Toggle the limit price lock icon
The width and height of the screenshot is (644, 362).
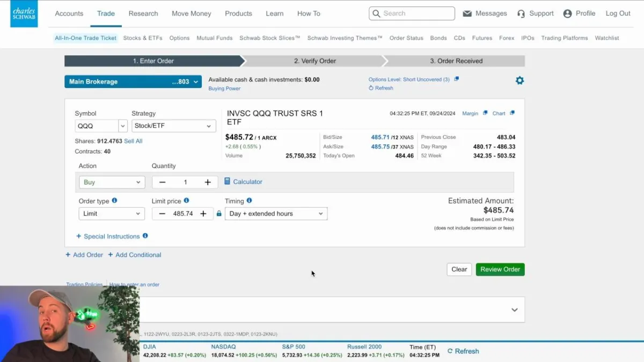pyautogui.click(x=218, y=213)
